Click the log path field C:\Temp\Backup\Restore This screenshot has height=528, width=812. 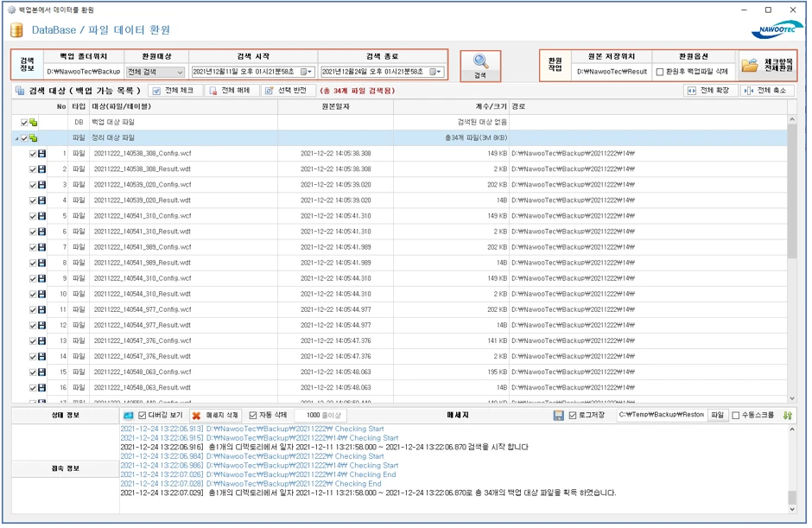662,415
